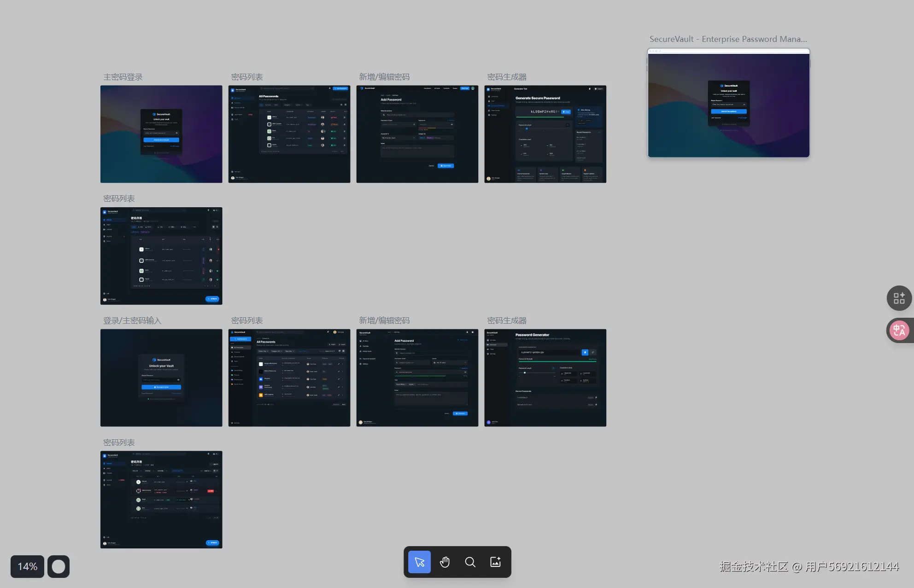Image resolution: width=914 pixels, height=588 pixels.
Task: Select the arrow pointer tool
Action: click(x=419, y=562)
